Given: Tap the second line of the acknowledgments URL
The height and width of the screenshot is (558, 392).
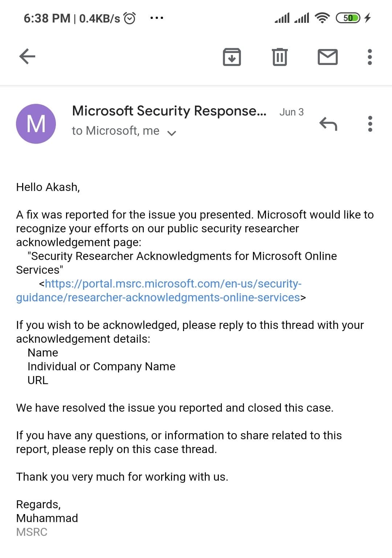Looking at the screenshot, I should (158, 298).
